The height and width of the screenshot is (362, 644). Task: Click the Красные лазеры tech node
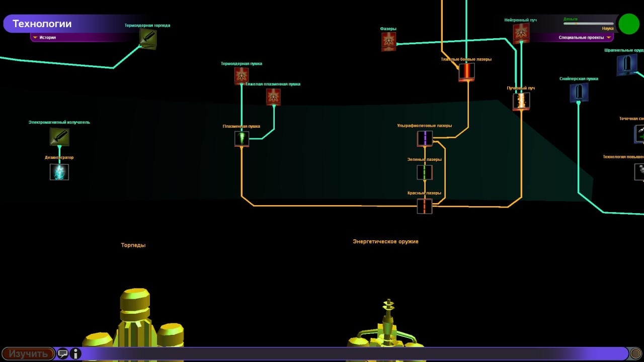point(425,206)
